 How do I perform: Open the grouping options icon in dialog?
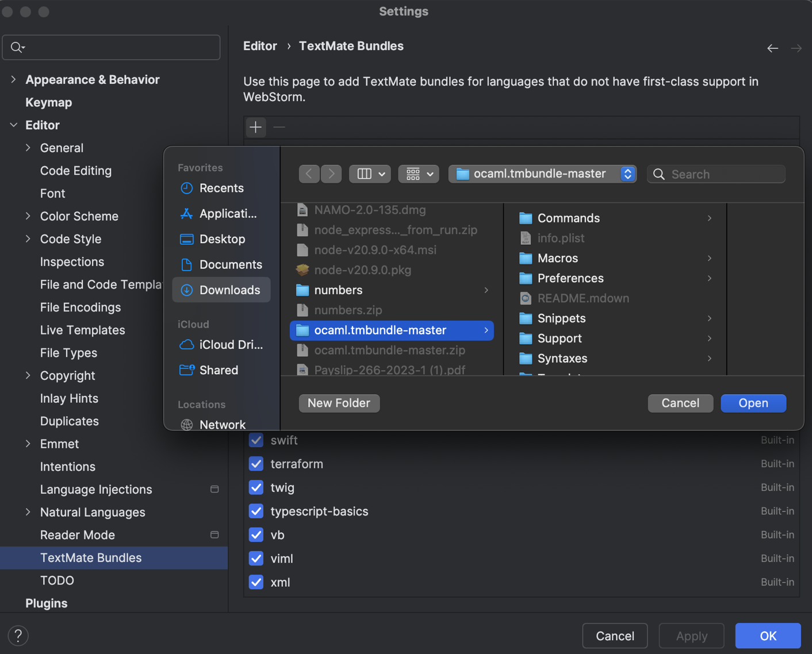[x=418, y=174]
